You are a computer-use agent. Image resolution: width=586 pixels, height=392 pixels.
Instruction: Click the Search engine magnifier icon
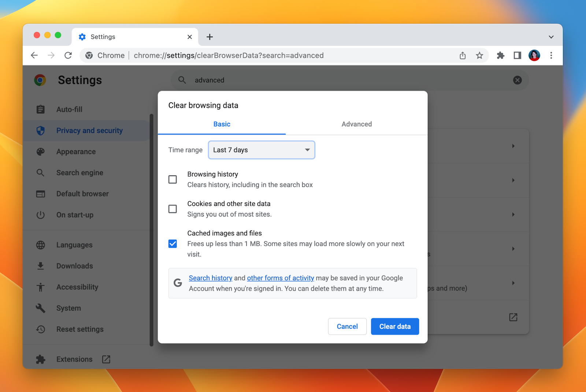pos(41,173)
